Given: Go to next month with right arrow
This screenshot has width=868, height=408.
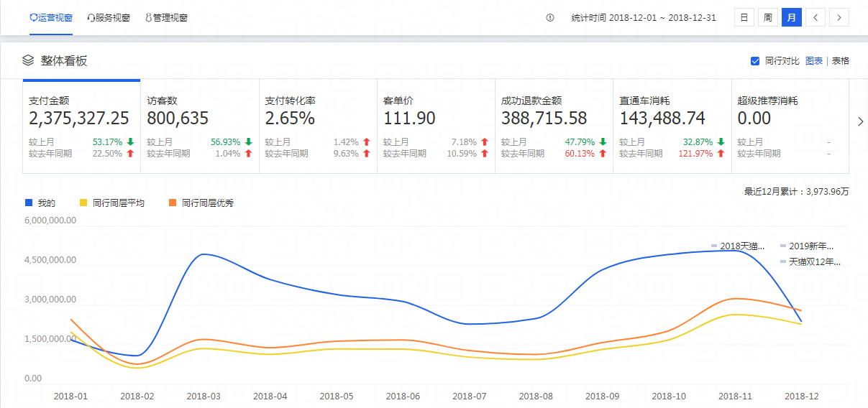Looking at the screenshot, I should (x=839, y=18).
